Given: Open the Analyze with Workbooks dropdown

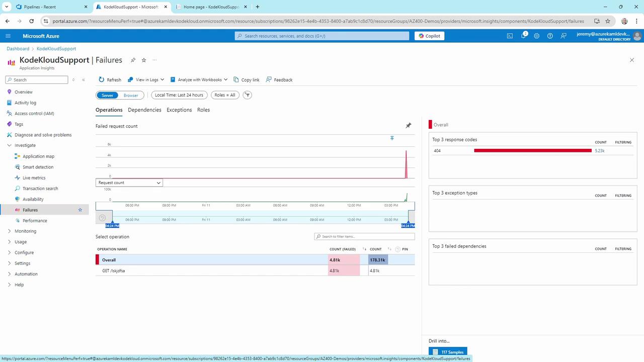Looking at the screenshot, I should [x=199, y=80].
